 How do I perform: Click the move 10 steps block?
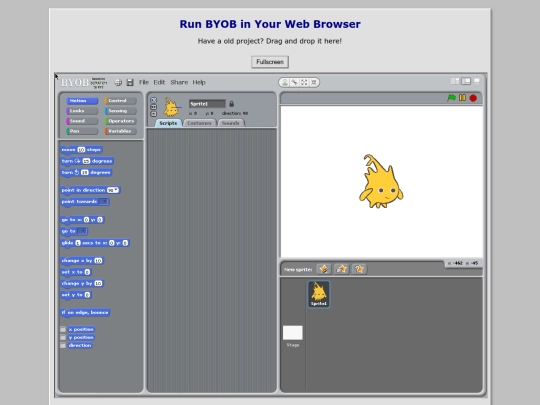[x=81, y=149]
